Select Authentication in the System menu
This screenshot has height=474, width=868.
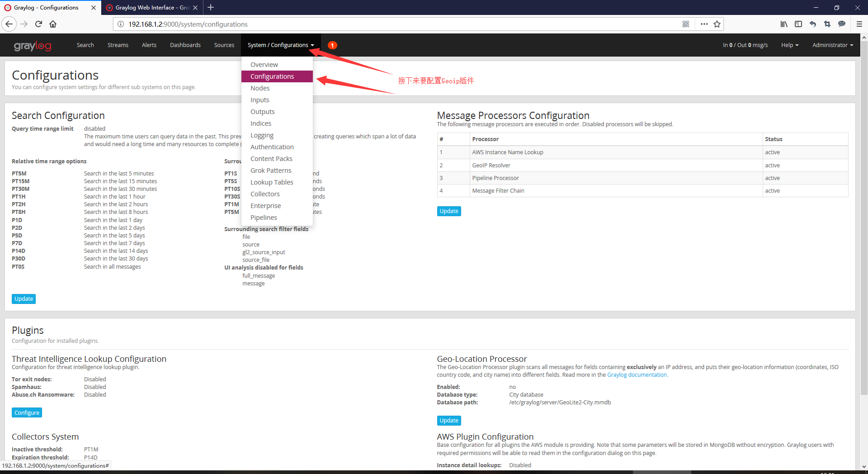click(277, 147)
